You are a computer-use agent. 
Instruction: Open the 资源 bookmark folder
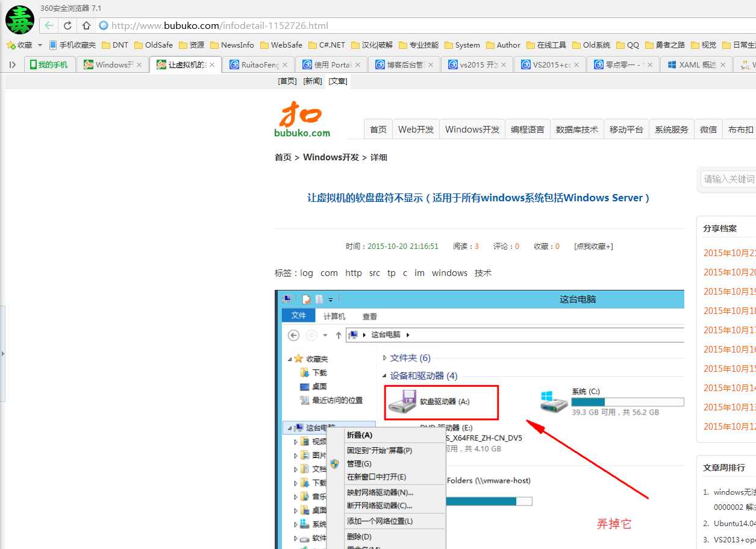click(x=192, y=45)
